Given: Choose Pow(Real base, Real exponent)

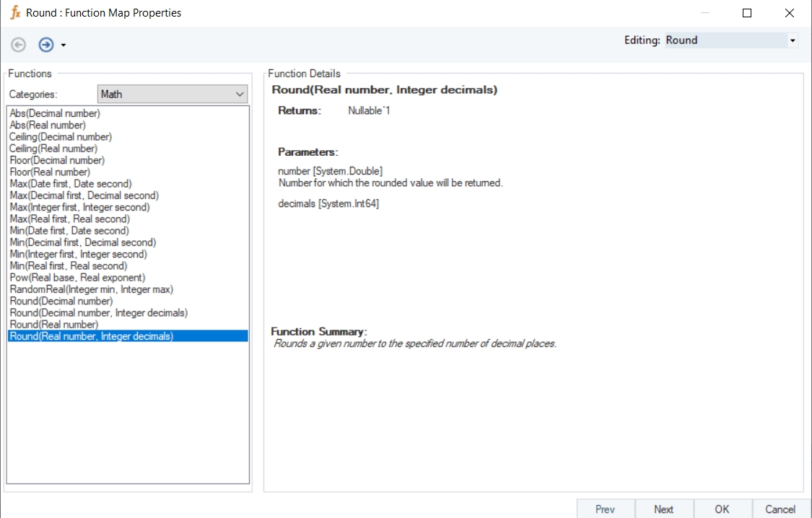Looking at the screenshot, I should [x=77, y=278].
